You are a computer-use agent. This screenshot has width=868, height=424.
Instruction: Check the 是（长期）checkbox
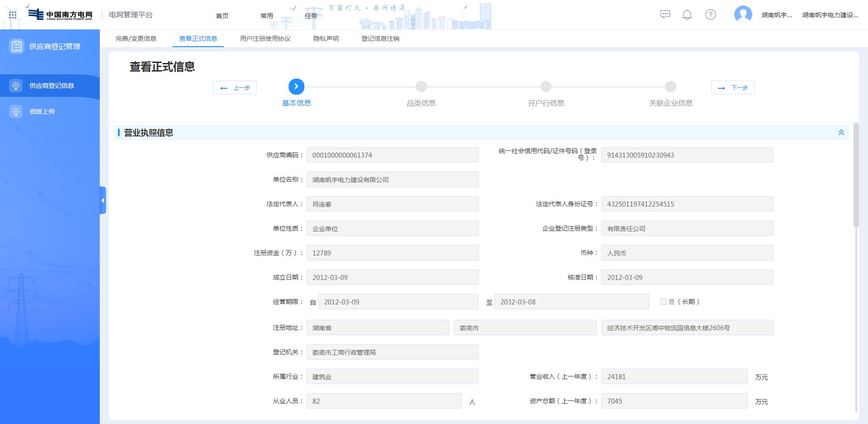(x=663, y=302)
